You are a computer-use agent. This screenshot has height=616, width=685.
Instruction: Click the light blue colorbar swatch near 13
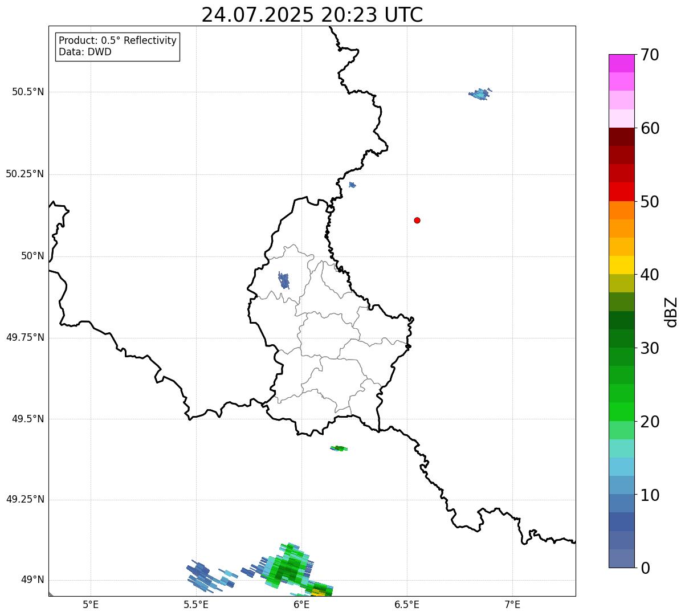[622, 467]
